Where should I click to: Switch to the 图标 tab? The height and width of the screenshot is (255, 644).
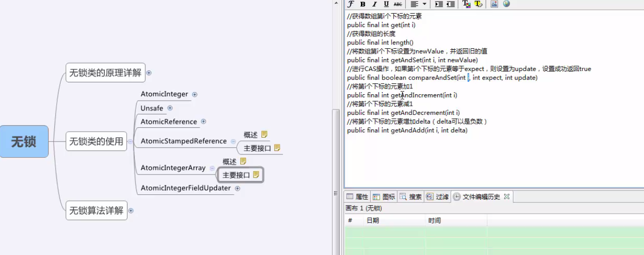pyautogui.click(x=384, y=197)
